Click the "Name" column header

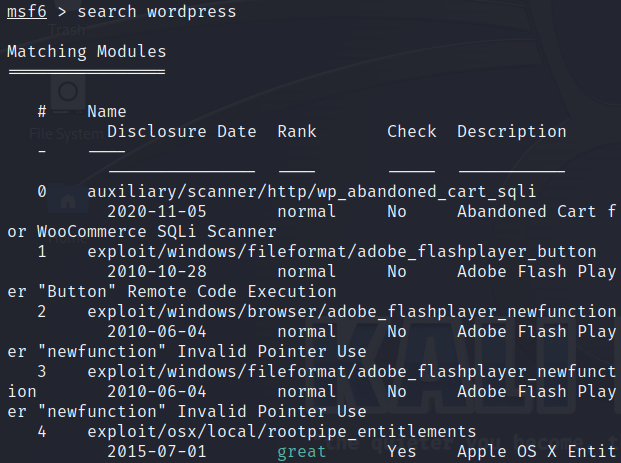click(x=107, y=112)
